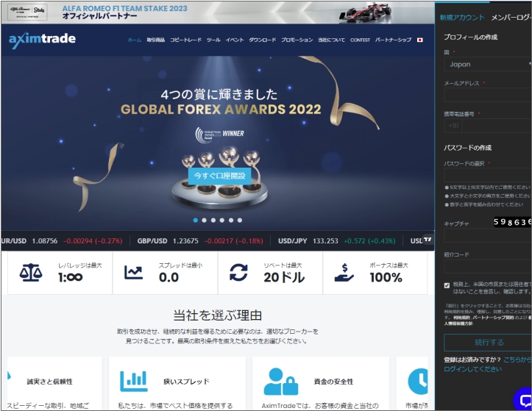The width and height of the screenshot is (532, 411).
Task: Open the +81 phone code selector
Action: click(453, 126)
